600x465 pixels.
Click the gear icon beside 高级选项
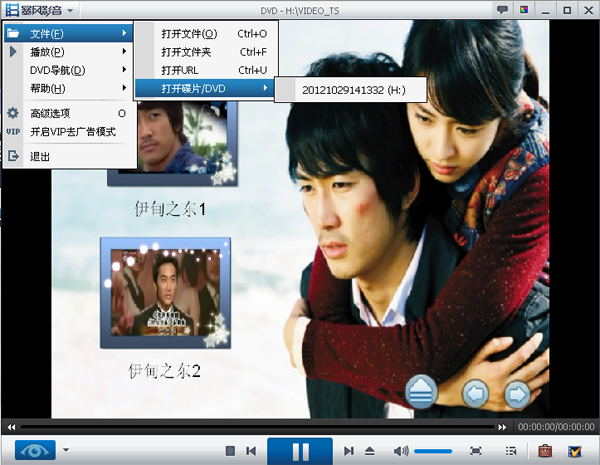13,113
